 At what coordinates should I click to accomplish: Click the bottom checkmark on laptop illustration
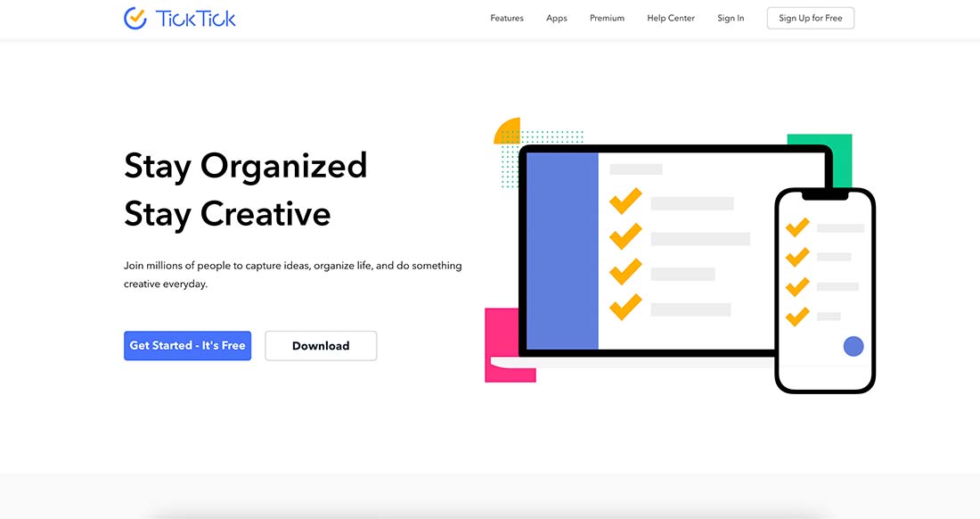click(x=625, y=308)
